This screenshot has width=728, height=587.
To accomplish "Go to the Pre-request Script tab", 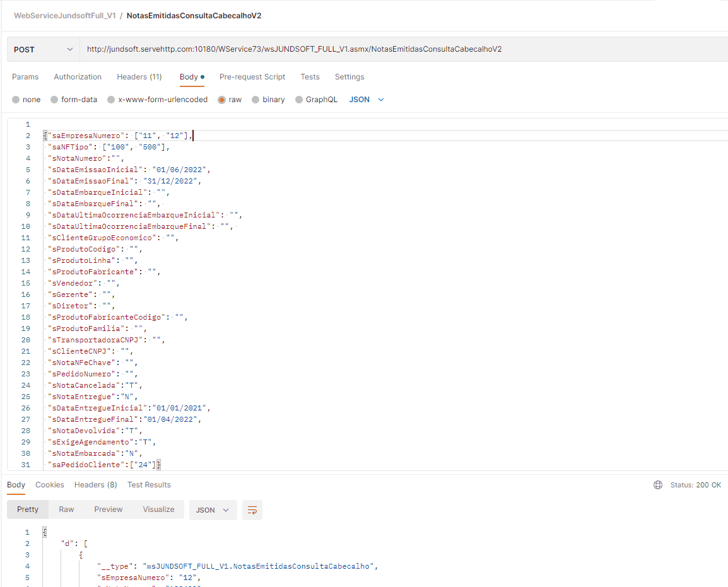I will (x=252, y=77).
